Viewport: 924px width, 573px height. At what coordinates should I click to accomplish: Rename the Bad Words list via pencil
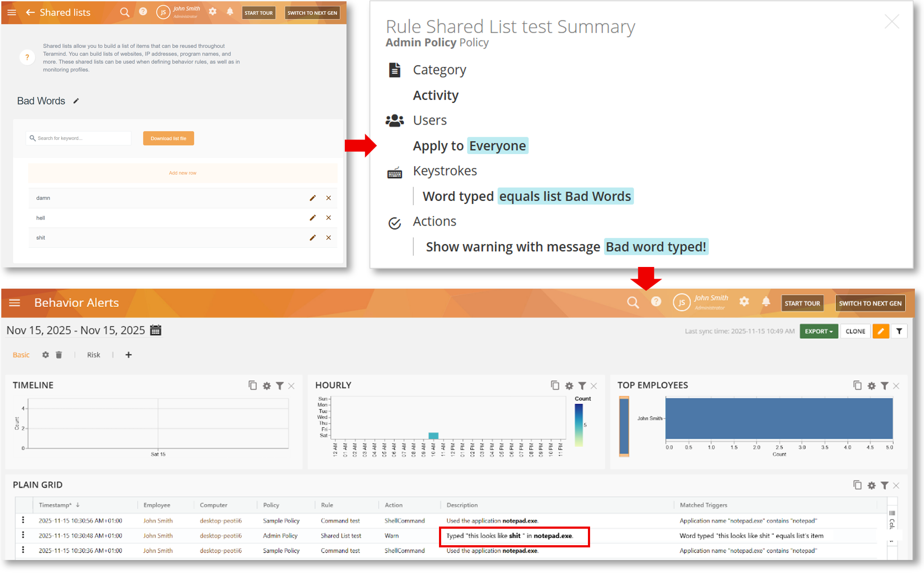76,101
